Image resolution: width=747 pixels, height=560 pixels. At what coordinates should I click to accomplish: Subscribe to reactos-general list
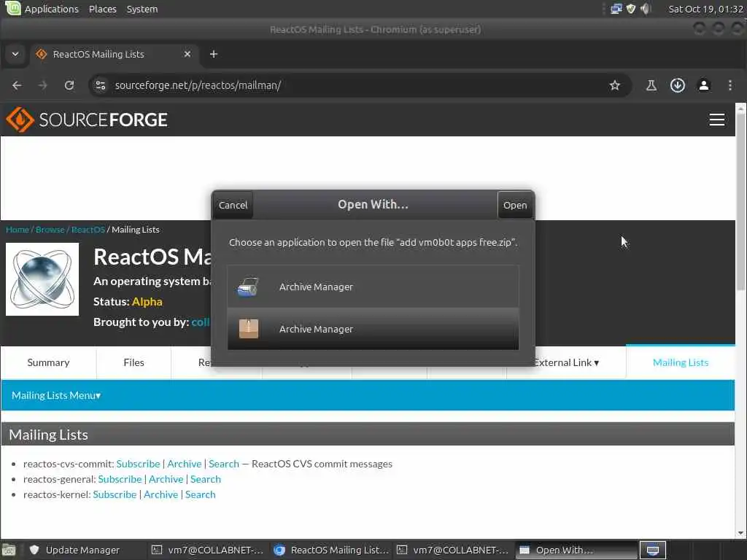click(x=120, y=479)
